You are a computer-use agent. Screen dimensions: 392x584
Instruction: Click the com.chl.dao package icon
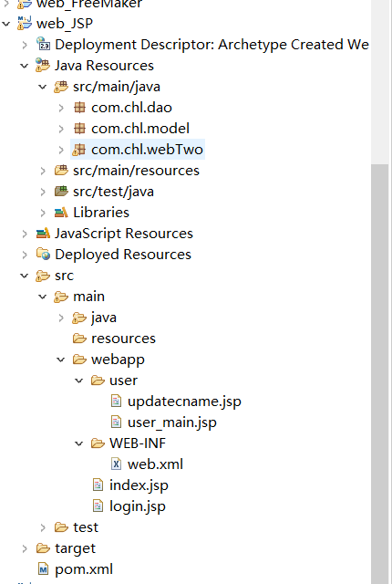click(x=79, y=108)
